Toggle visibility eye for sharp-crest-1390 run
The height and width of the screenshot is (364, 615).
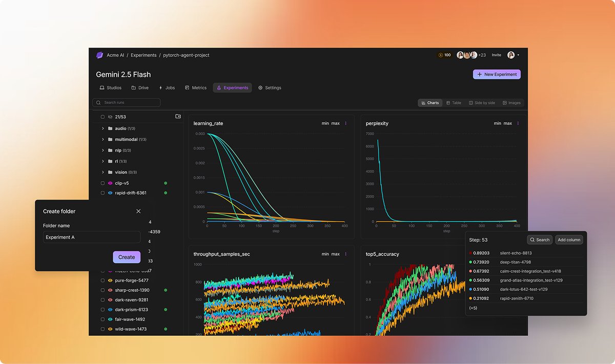coord(110,290)
